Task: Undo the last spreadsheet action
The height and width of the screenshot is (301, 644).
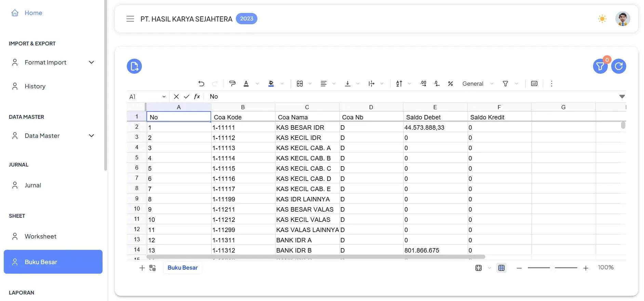Action: coord(201,84)
